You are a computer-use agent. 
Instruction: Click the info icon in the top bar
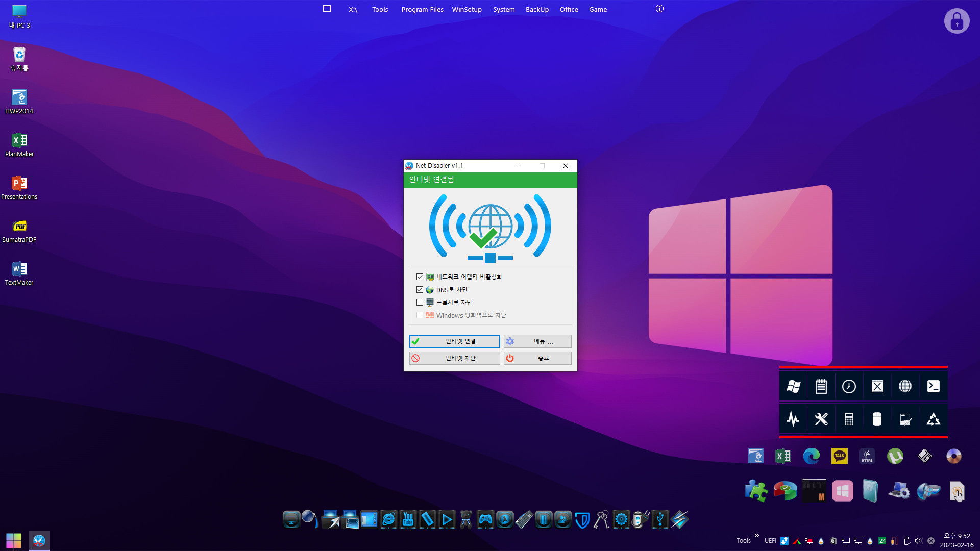click(659, 9)
